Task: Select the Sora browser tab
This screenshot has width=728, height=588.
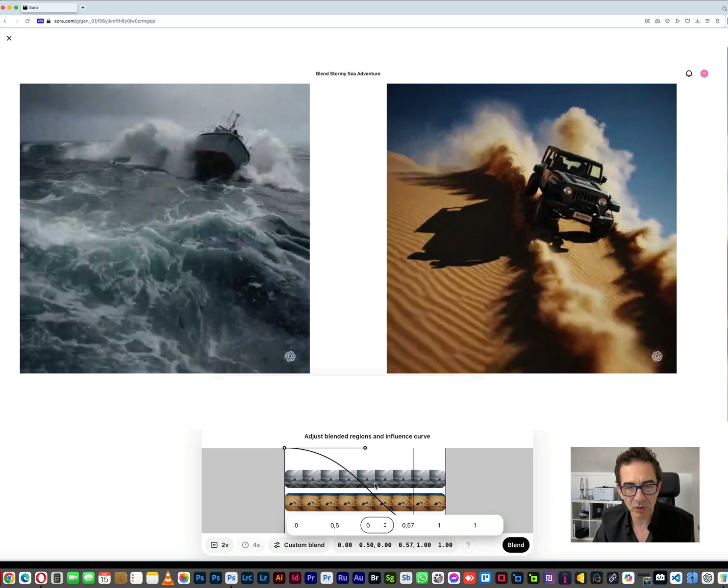Action: click(x=49, y=7)
